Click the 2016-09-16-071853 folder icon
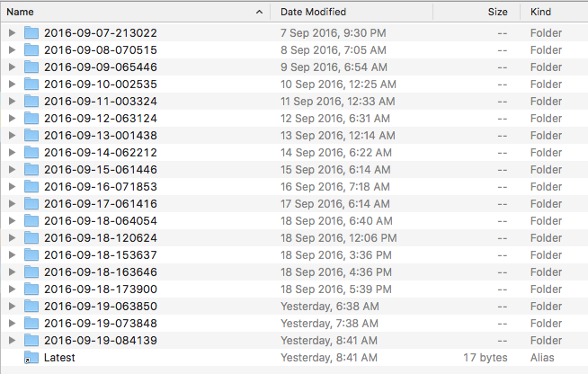The height and width of the screenshot is (374, 588). pos(31,187)
